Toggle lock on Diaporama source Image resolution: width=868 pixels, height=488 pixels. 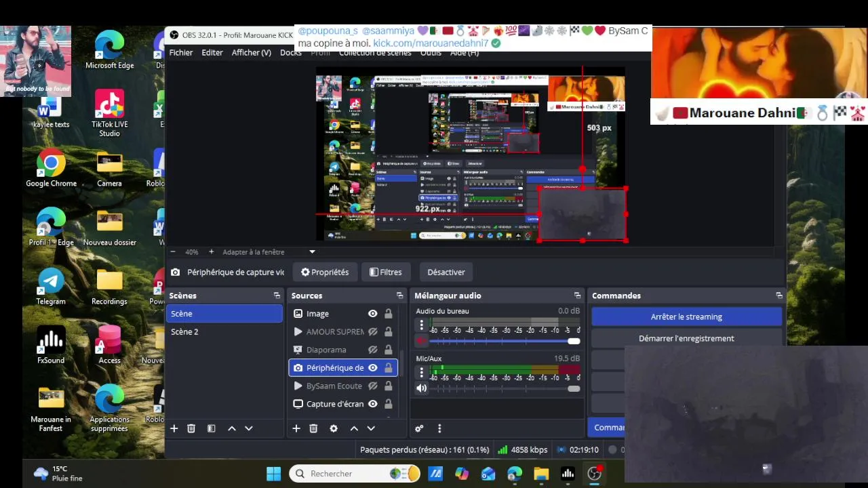389,350
